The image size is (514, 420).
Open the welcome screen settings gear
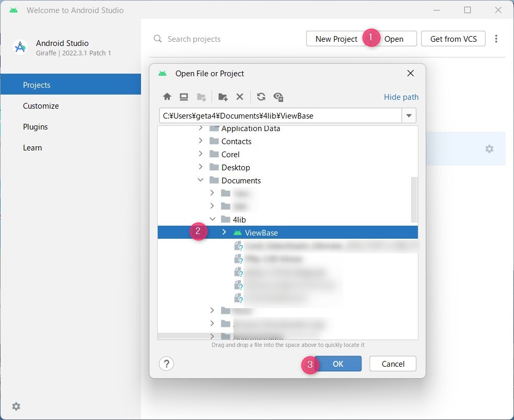[16, 406]
